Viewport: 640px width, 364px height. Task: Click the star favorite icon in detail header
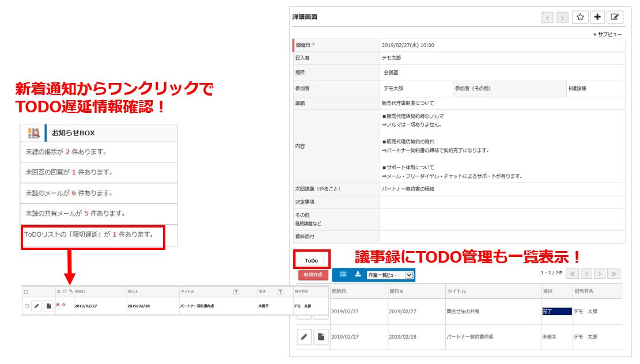[580, 17]
